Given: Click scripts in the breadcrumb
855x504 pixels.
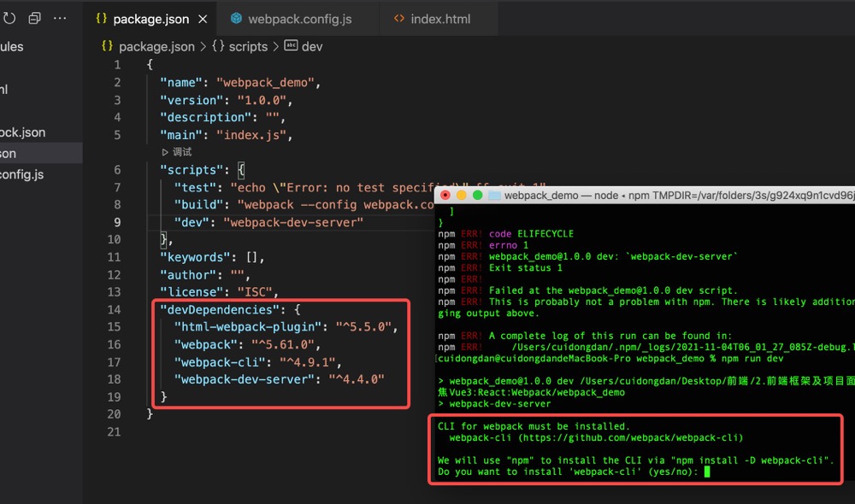Looking at the screenshot, I should pos(248,47).
